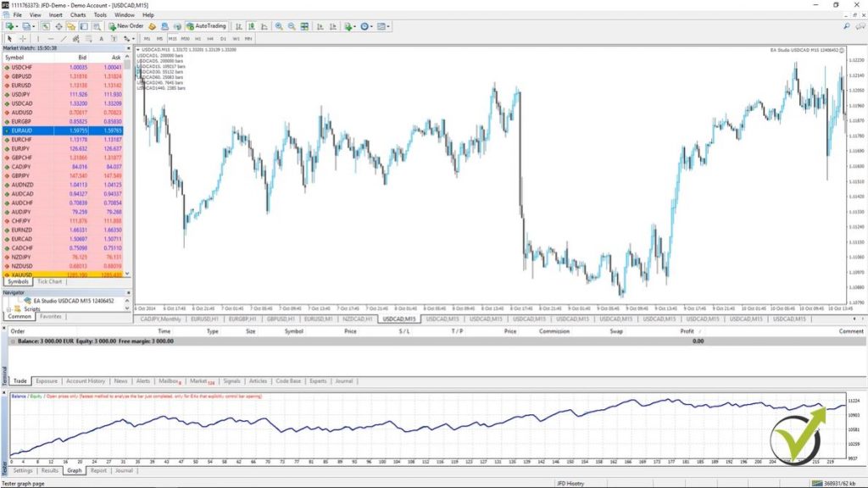Screen dimensions: 868x488
Task: Select the trendline drawing tool
Action: (64, 38)
